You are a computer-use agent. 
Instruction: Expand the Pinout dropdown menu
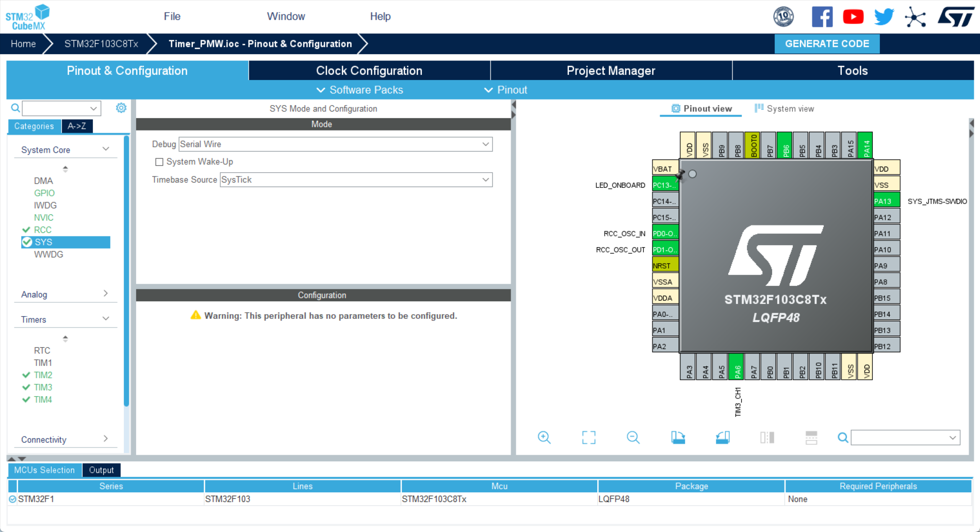pyautogui.click(x=505, y=90)
